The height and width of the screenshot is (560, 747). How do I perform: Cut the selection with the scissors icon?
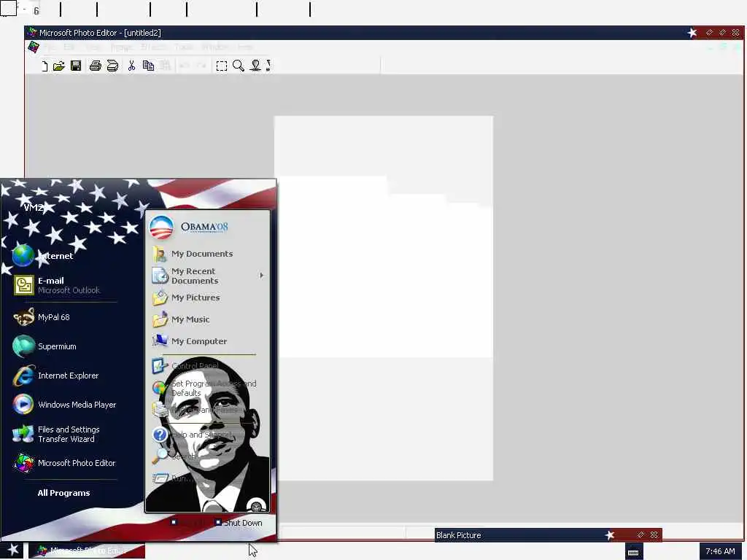131,66
